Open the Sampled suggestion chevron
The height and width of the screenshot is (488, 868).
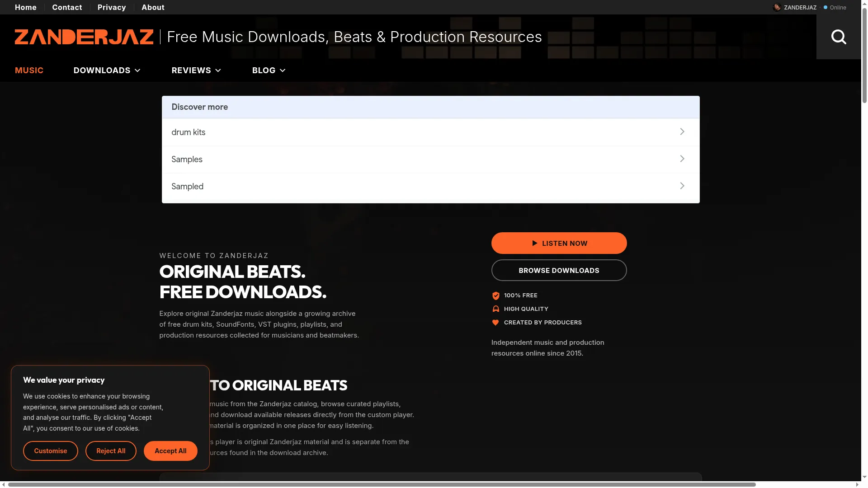[x=682, y=186]
